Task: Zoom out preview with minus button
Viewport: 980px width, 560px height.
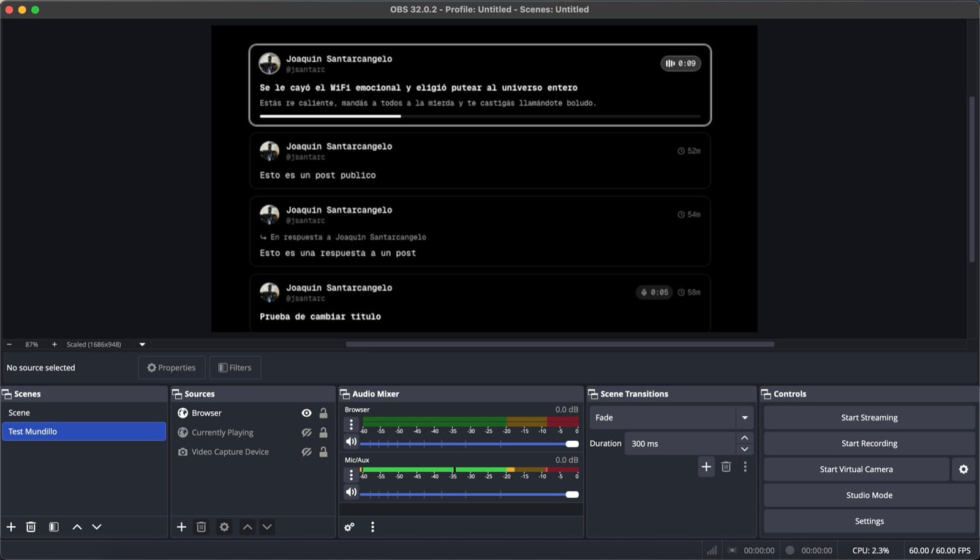Action: [x=9, y=345]
